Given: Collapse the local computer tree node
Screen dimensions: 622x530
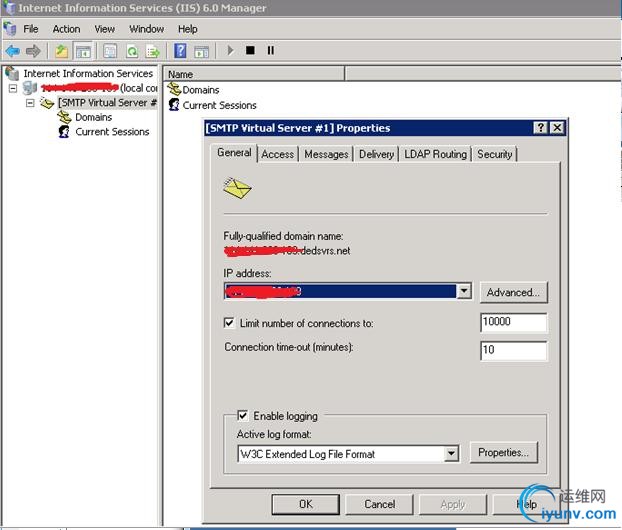Looking at the screenshot, I should [x=13, y=88].
